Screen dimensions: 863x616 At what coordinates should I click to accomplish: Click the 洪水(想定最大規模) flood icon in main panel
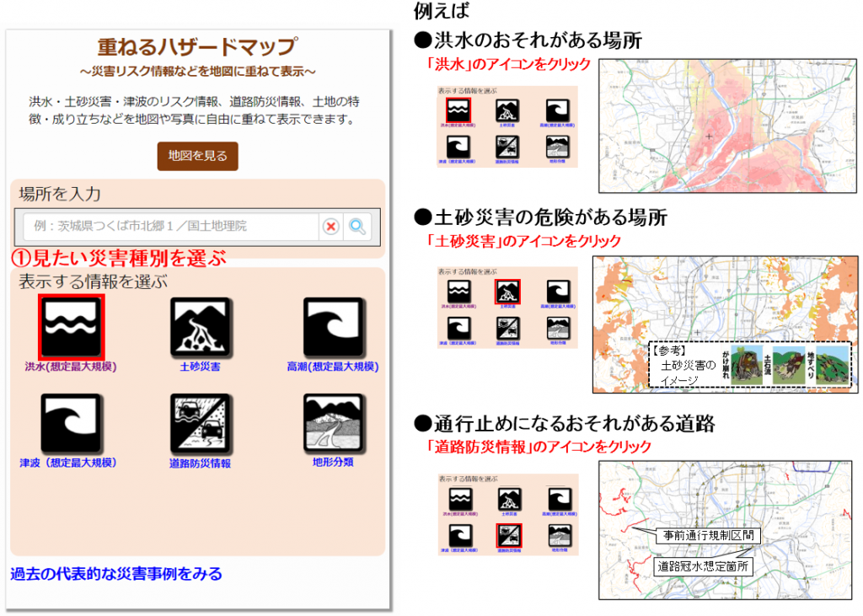[x=71, y=327]
